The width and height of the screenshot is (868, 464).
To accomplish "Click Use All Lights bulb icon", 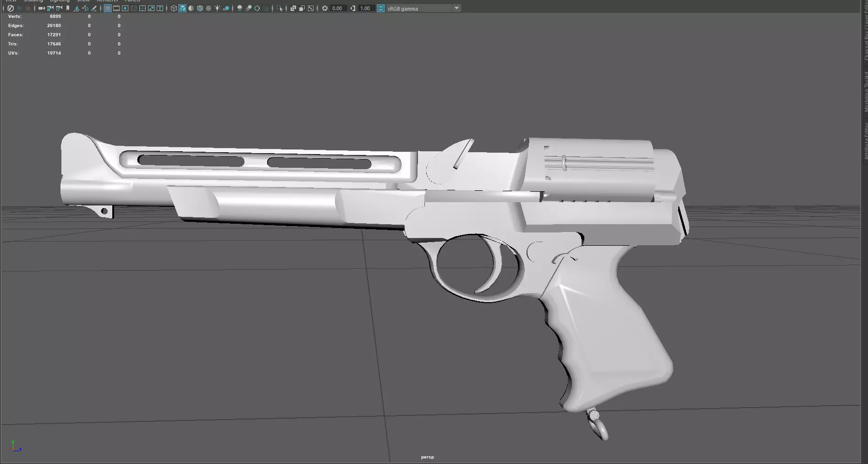I will pyautogui.click(x=217, y=8).
